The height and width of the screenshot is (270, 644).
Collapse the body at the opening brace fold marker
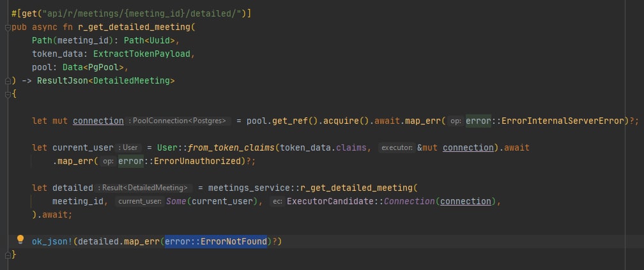tap(8, 94)
